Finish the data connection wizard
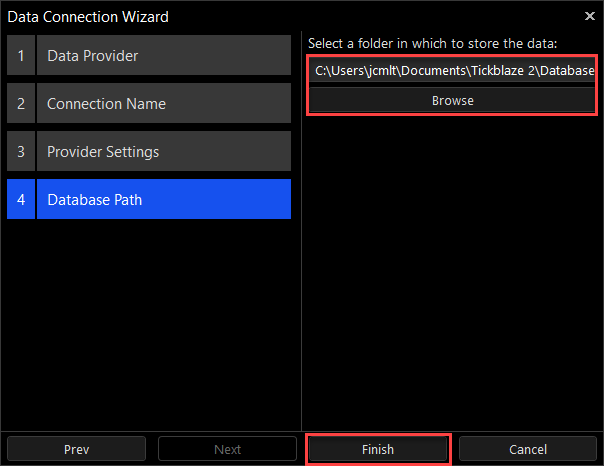This screenshot has height=466, width=604. click(x=378, y=449)
